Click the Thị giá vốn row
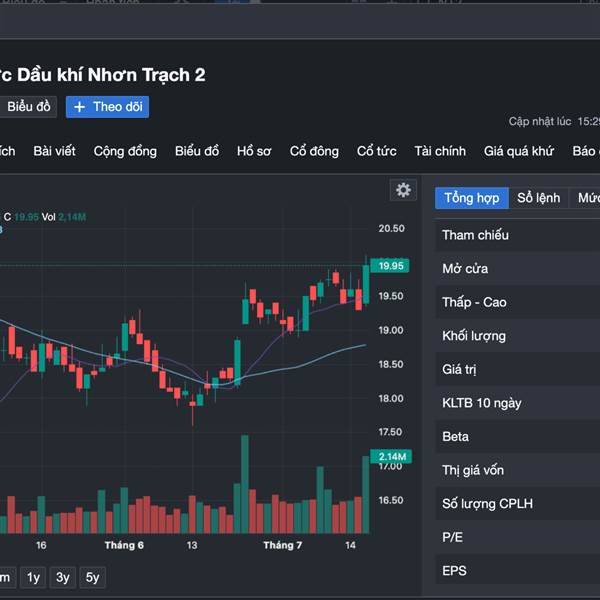600x600 pixels. click(518, 470)
